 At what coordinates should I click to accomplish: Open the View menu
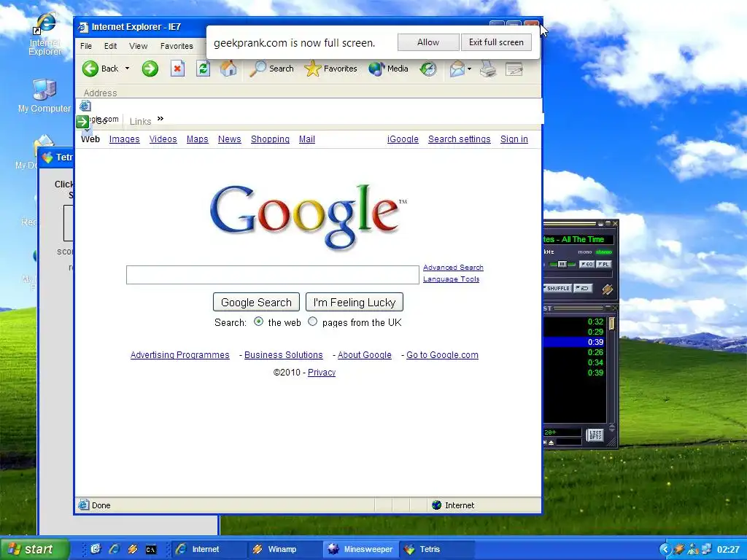pos(138,46)
